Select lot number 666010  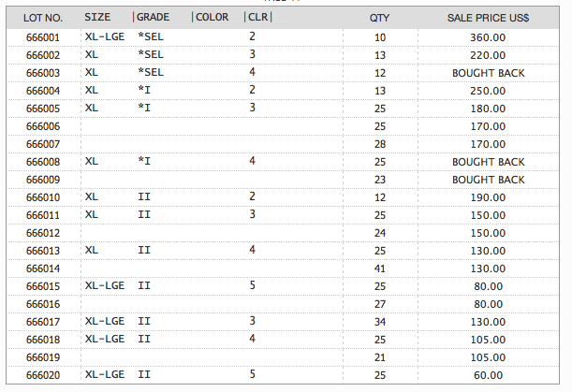coord(43,197)
